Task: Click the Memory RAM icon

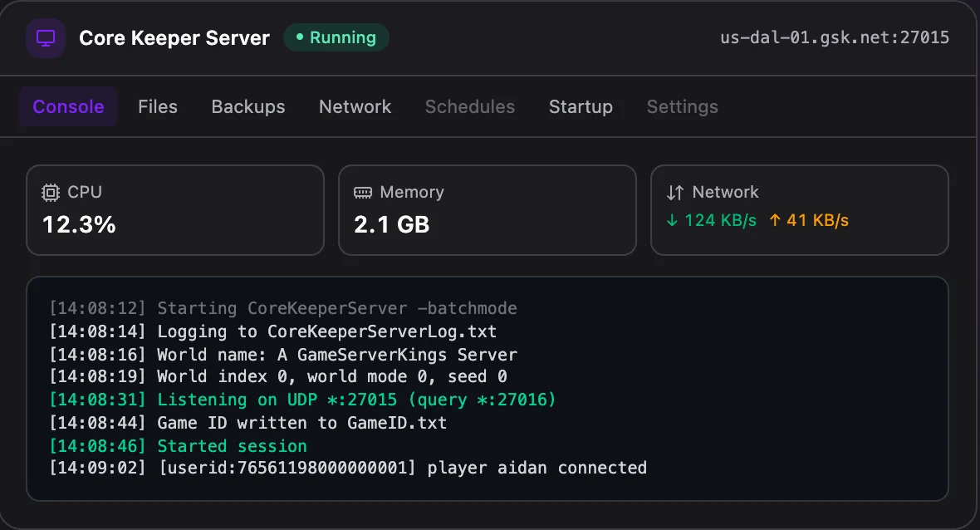Action: (x=362, y=193)
